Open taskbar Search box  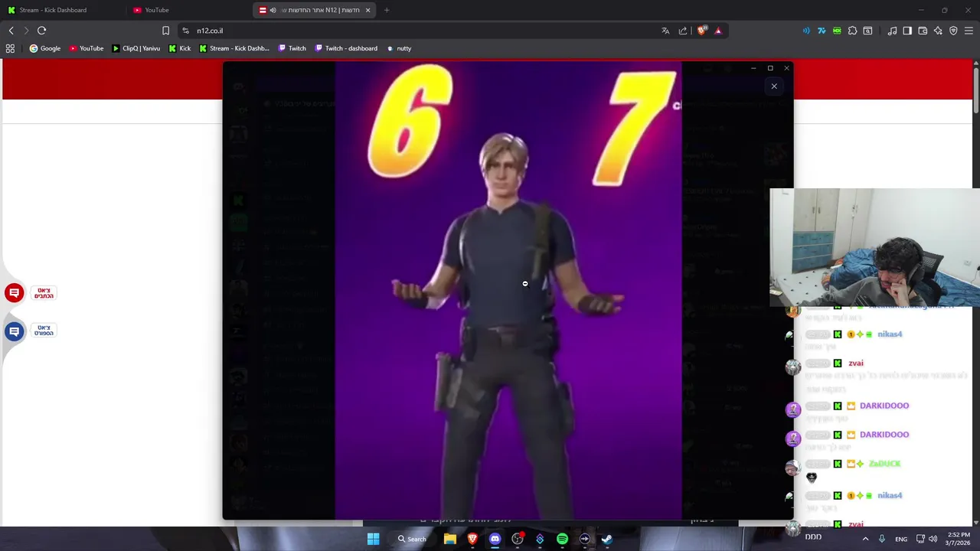point(412,539)
